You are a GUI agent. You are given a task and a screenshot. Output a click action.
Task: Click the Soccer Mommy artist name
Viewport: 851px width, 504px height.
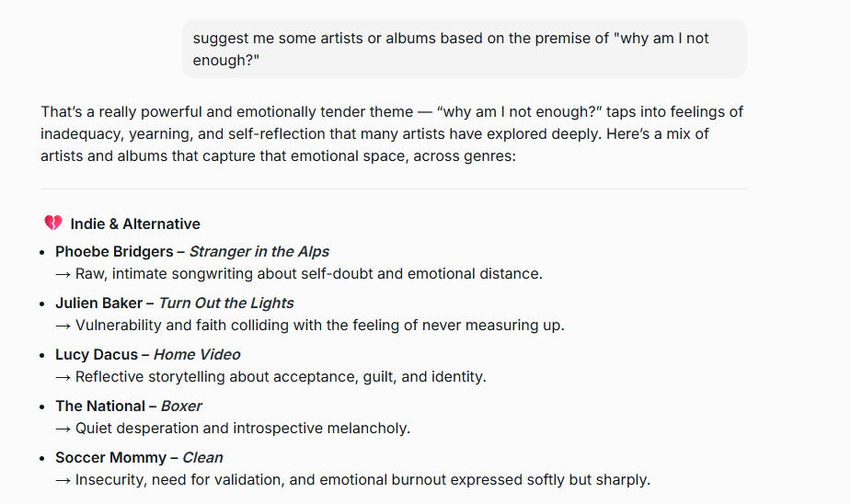click(110, 457)
